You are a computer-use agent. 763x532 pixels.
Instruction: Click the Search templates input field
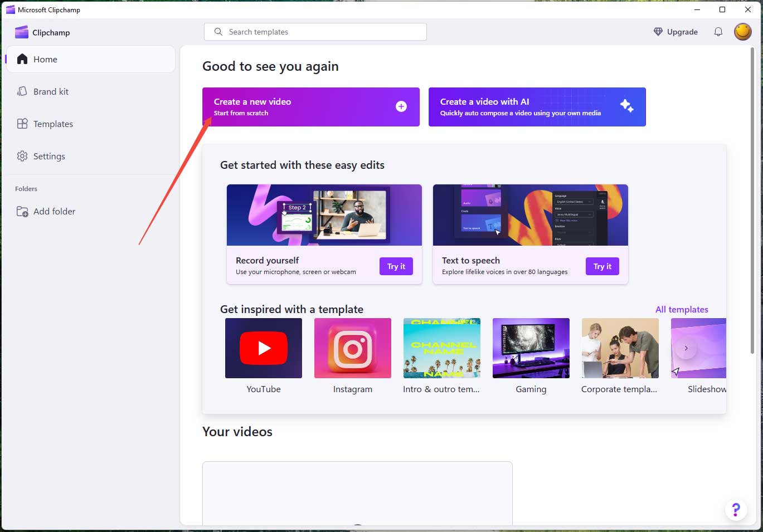click(x=315, y=32)
